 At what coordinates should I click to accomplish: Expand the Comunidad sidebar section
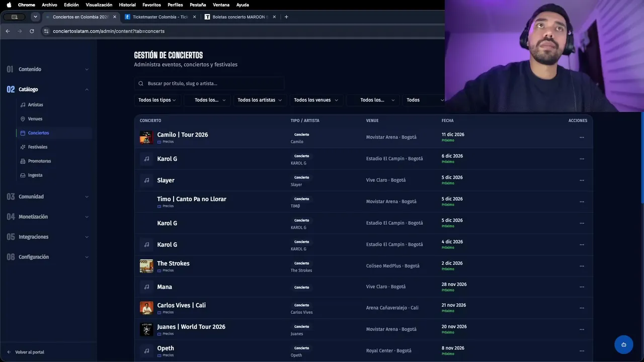coord(48,197)
